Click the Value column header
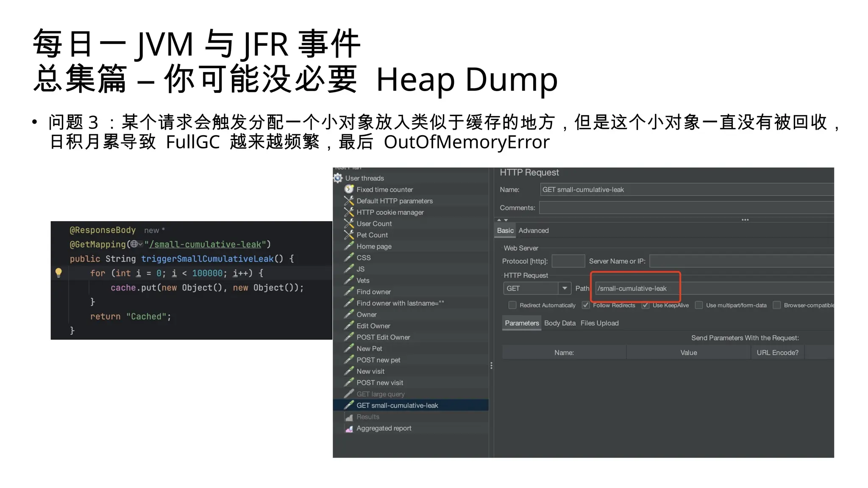868x488 pixels. coord(689,352)
